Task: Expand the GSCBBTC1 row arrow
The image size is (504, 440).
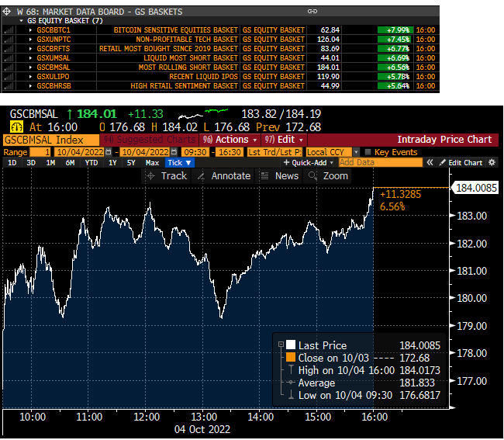Action: [30, 30]
